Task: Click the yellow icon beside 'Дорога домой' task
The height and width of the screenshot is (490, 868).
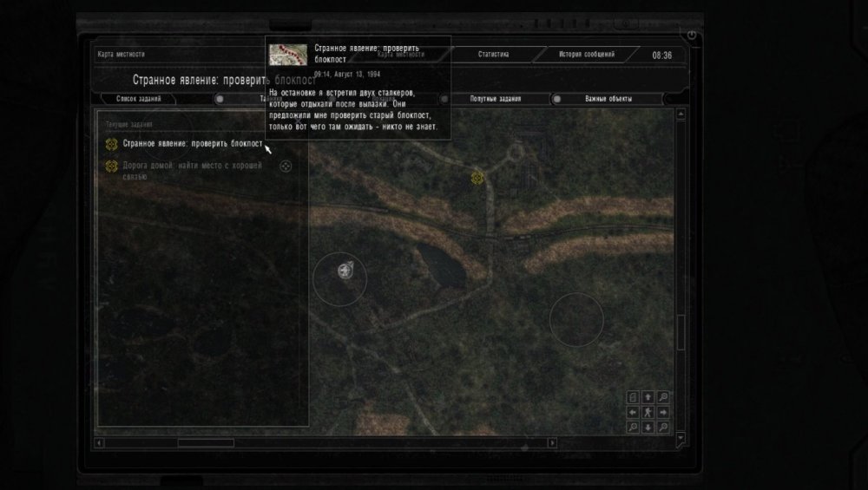Action: (111, 166)
